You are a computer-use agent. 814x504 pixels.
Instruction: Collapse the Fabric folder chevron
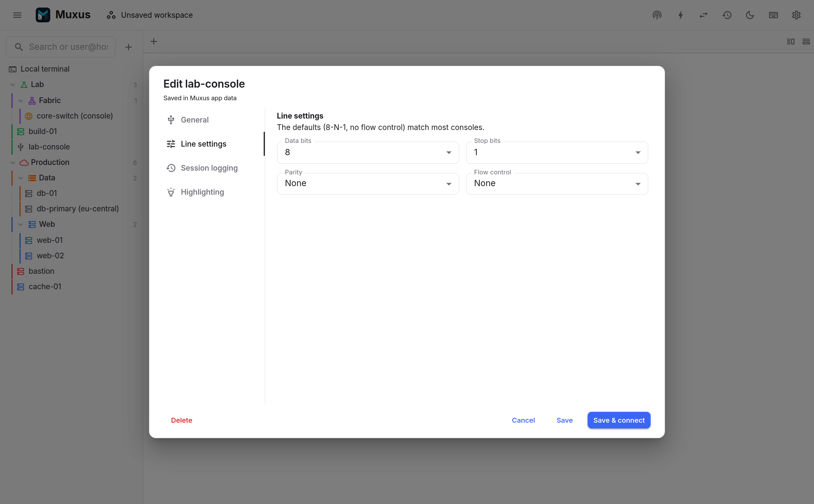click(x=21, y=101)
